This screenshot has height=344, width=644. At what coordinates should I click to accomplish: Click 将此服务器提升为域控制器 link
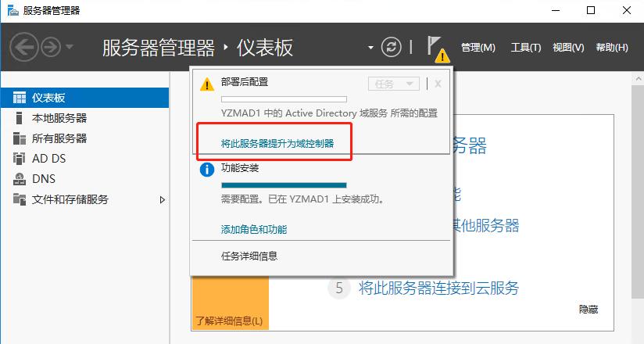click(277, 144)
